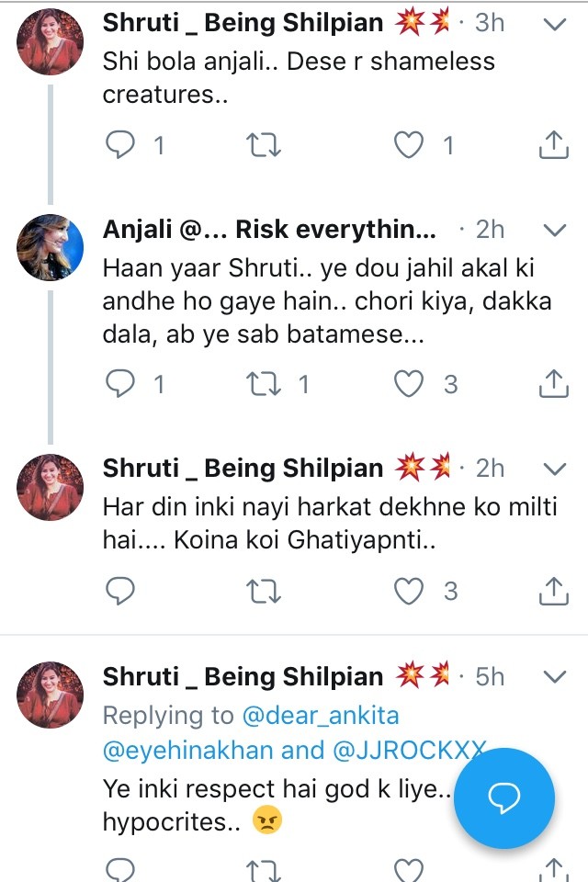Share Anjali's 'Haan yaar Shruti' tweet
Screen dimensions: 588x882
point(551,383)
